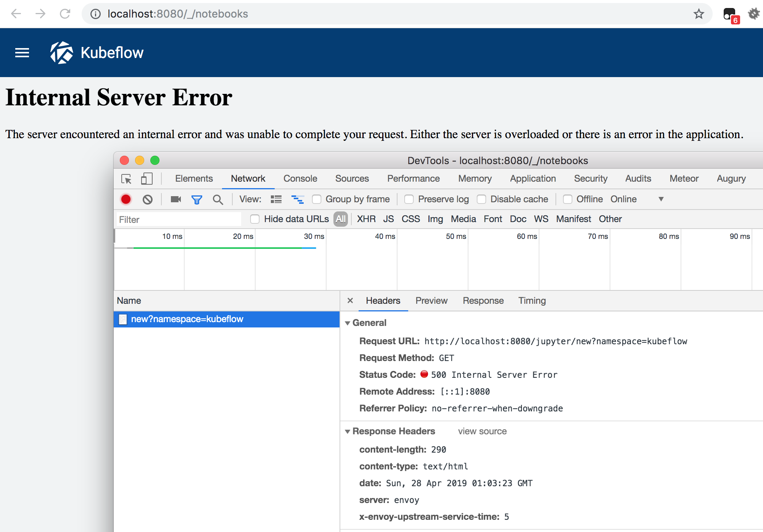Screen dimensions: 763x532
Task: Open the Online throttling dropdown
Action: [637, 199]
